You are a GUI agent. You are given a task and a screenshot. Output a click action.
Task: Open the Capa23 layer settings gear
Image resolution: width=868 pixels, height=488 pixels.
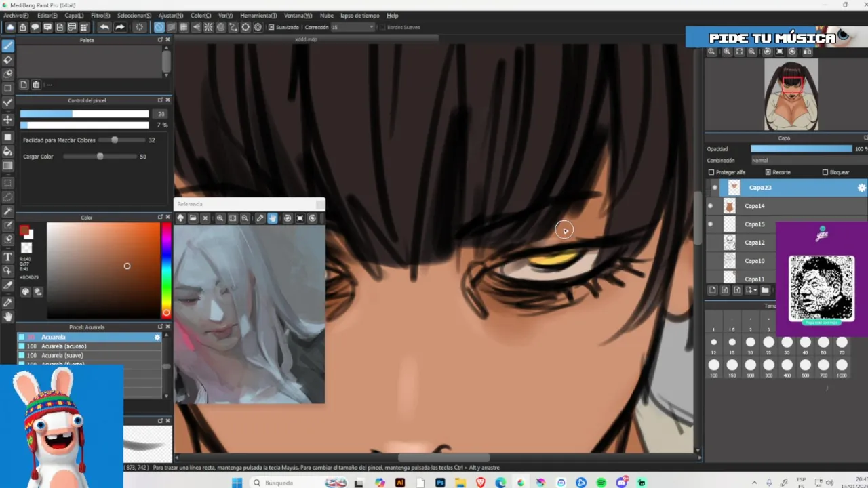coord(861,188)
